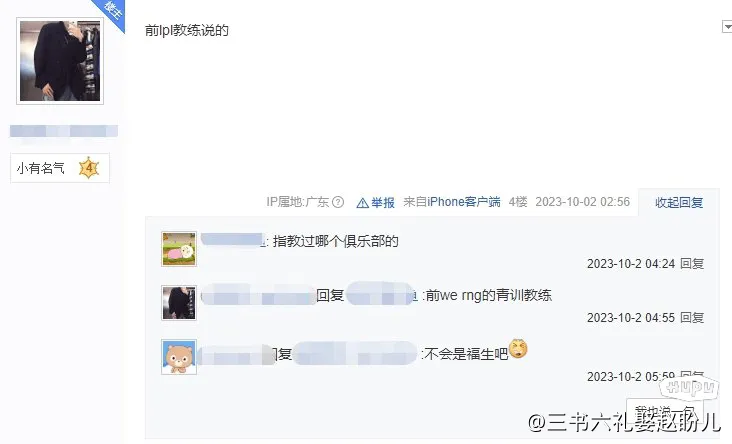Collapse replies with 收起回复
The height and width of the screenshot is (444, 732).
tap(679, 203)
